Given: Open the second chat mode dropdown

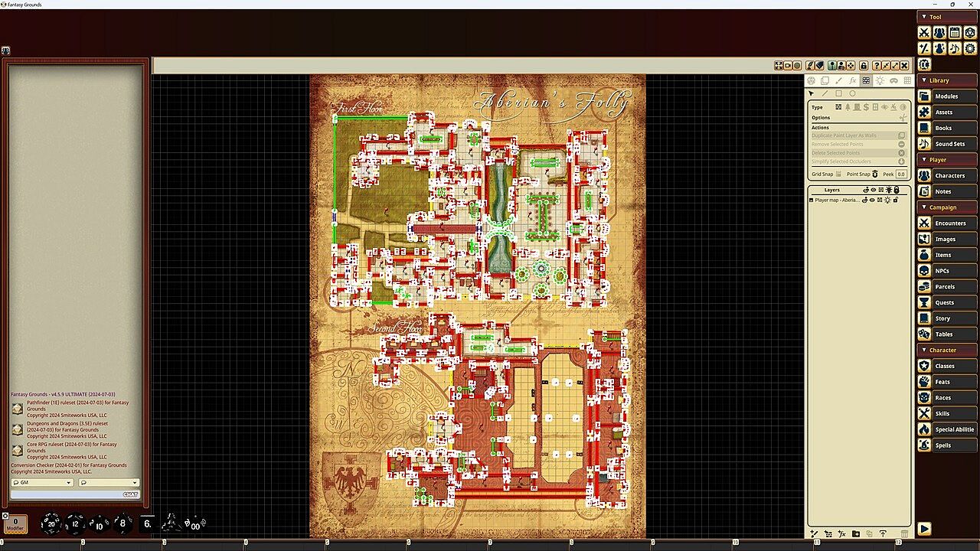Looking at the screenshot, I should (109, 483).
